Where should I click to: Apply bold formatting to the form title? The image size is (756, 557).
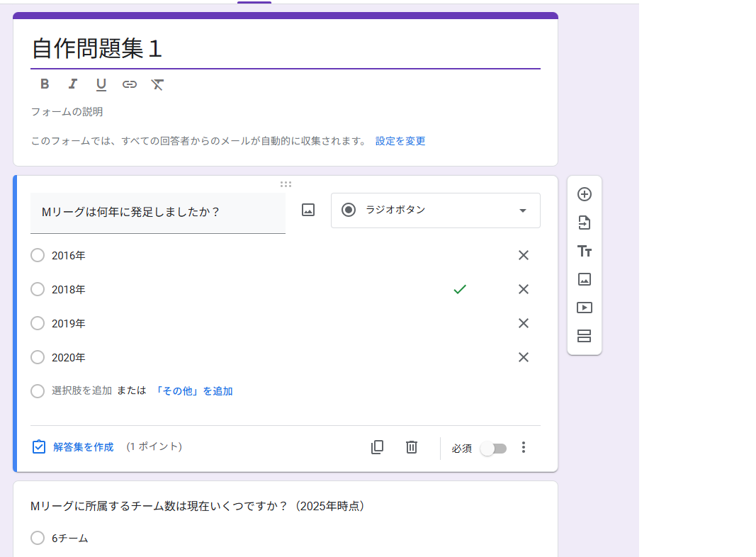(45, 84)
